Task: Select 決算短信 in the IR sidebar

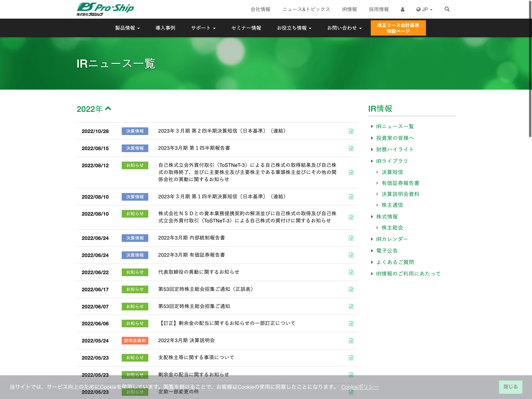Action: tap(392, 172)
